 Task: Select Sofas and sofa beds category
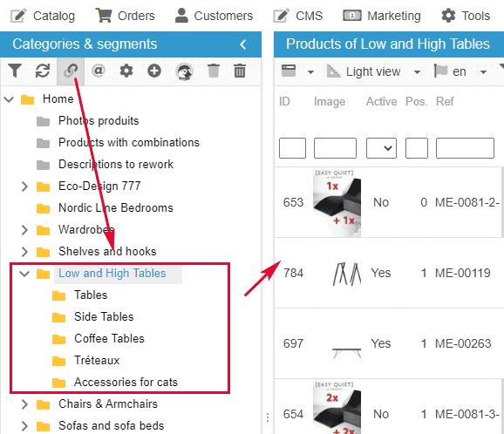click(112, 425)
